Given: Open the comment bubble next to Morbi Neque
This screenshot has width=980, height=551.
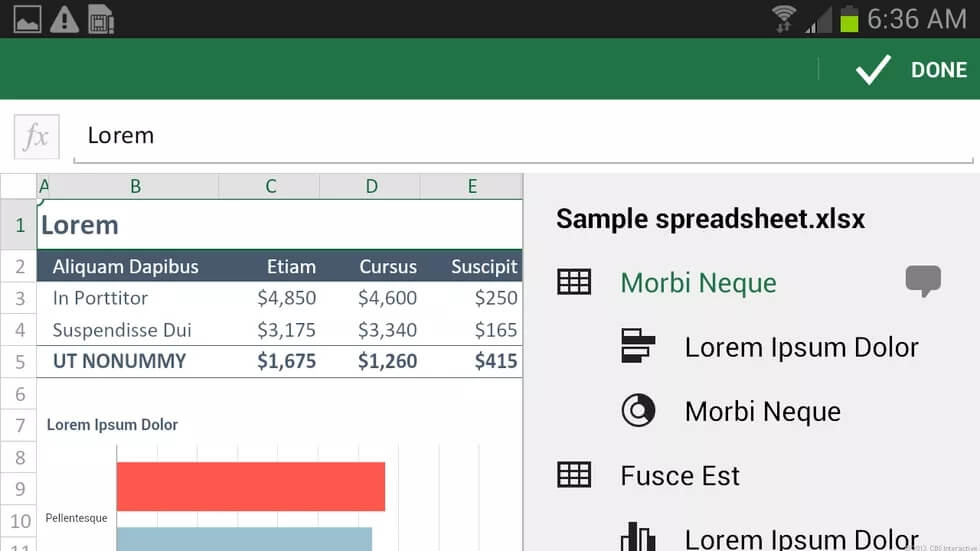Looking at the screenshot, I should tap(922, 280).
